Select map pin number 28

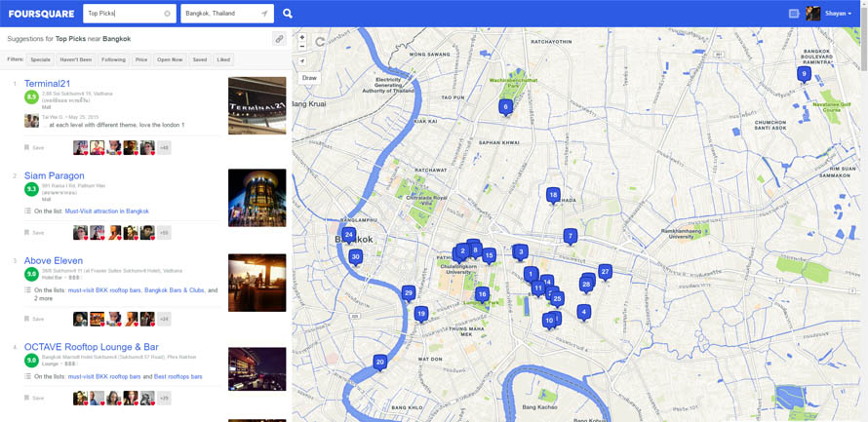(x=586, y=285)
